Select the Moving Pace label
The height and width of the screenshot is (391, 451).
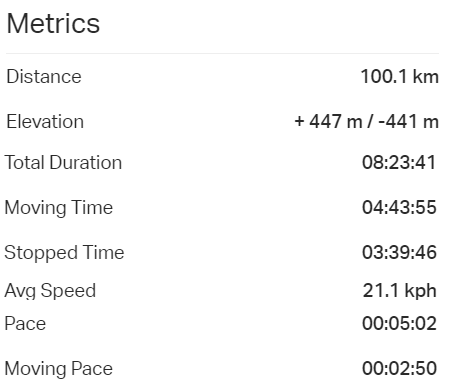pyautogui.click(x=59, y=369)
